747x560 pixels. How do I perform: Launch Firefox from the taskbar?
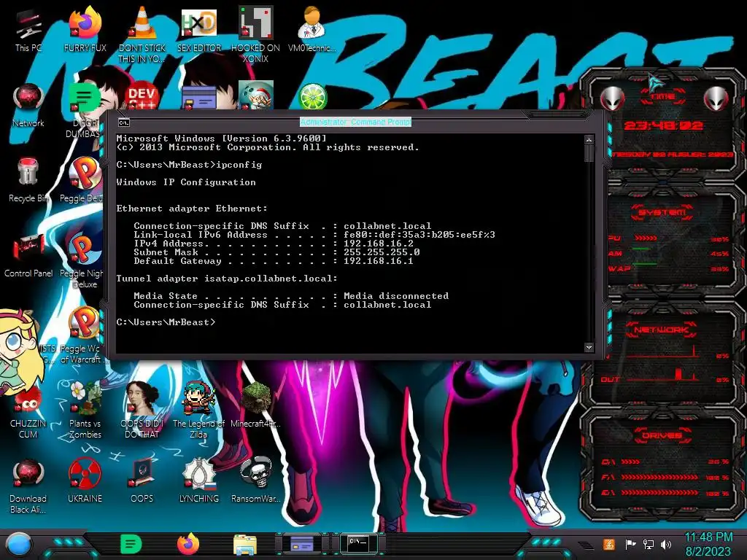(x=188, y=544)
